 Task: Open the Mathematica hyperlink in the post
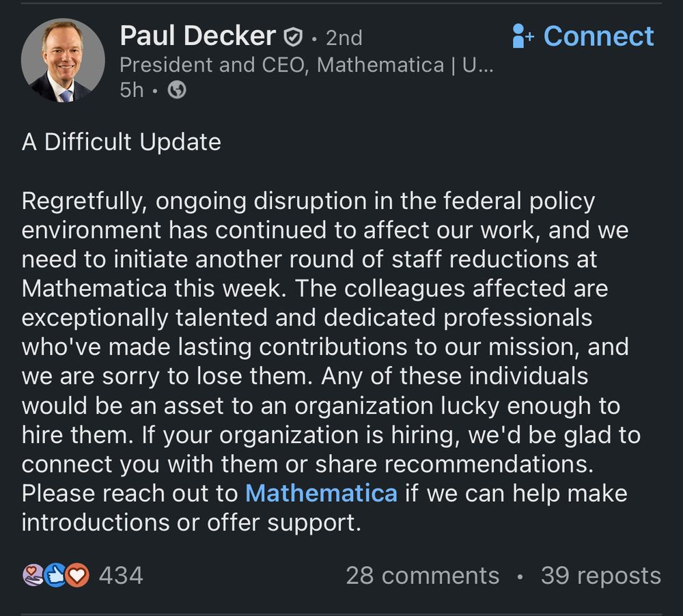(321, 493)
